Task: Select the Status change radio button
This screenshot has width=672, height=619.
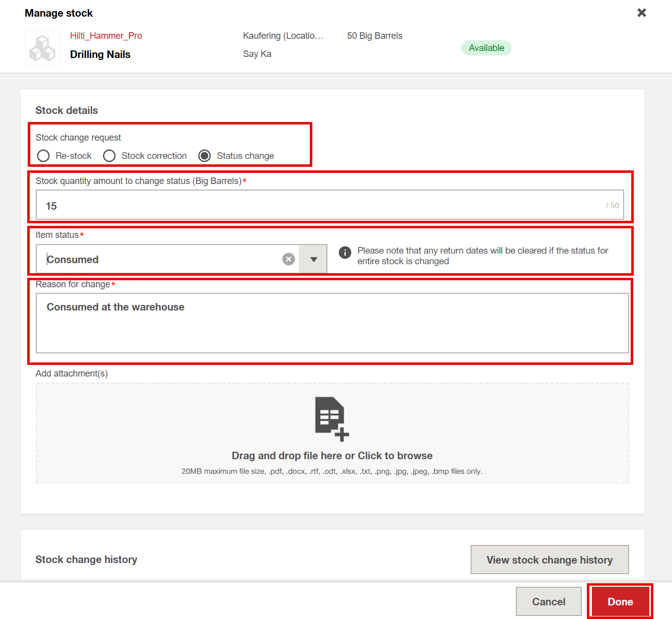Action: pyautogui.click(x=205, y=156)
